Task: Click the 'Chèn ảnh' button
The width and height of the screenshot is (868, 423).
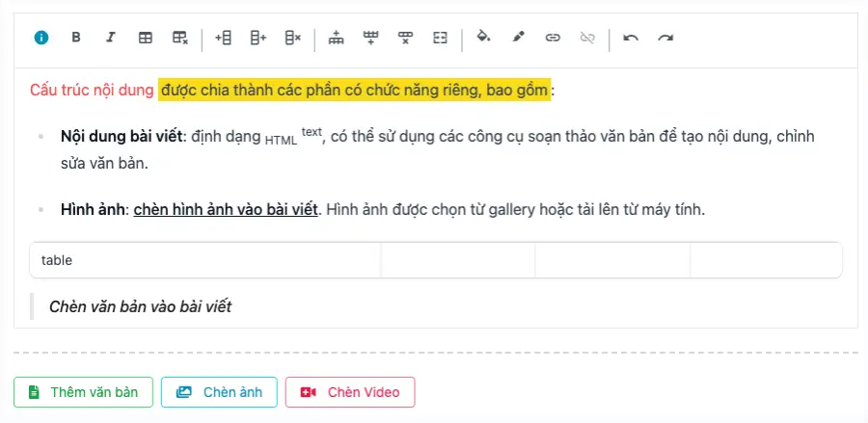Action: (219, 392)
